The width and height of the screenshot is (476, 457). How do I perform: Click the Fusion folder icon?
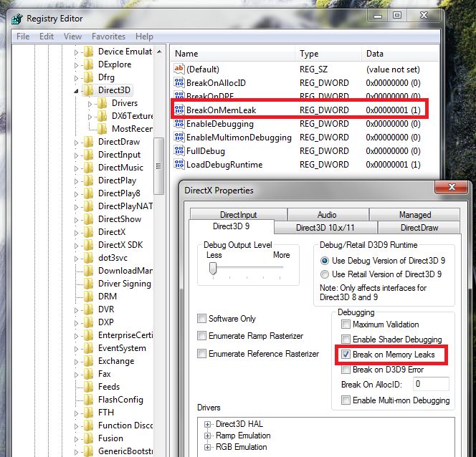89,438
